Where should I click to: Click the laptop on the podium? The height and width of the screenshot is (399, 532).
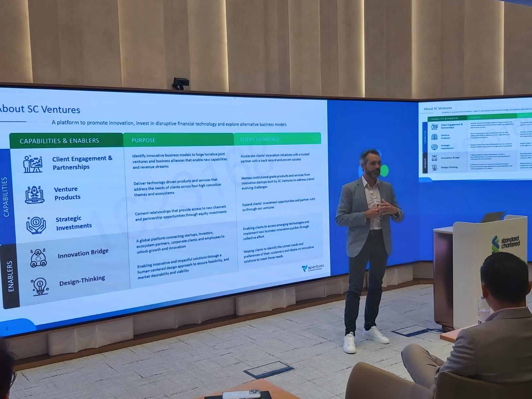(493, 217)
